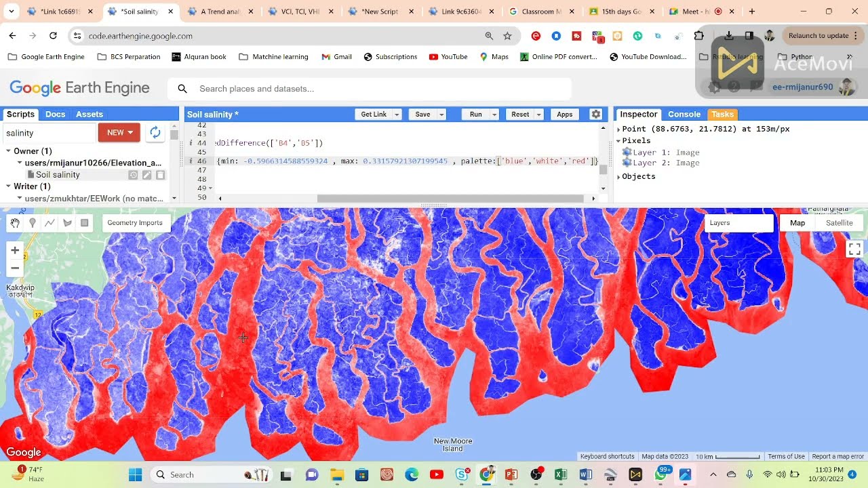This screenshot has width=868, height=488.
Task: Expand the Objects section
Action: (x=618, y=177)
